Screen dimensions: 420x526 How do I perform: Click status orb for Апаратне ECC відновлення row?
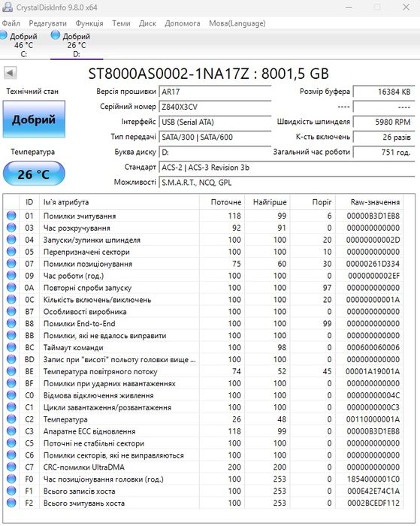click(x=11, y=431)
